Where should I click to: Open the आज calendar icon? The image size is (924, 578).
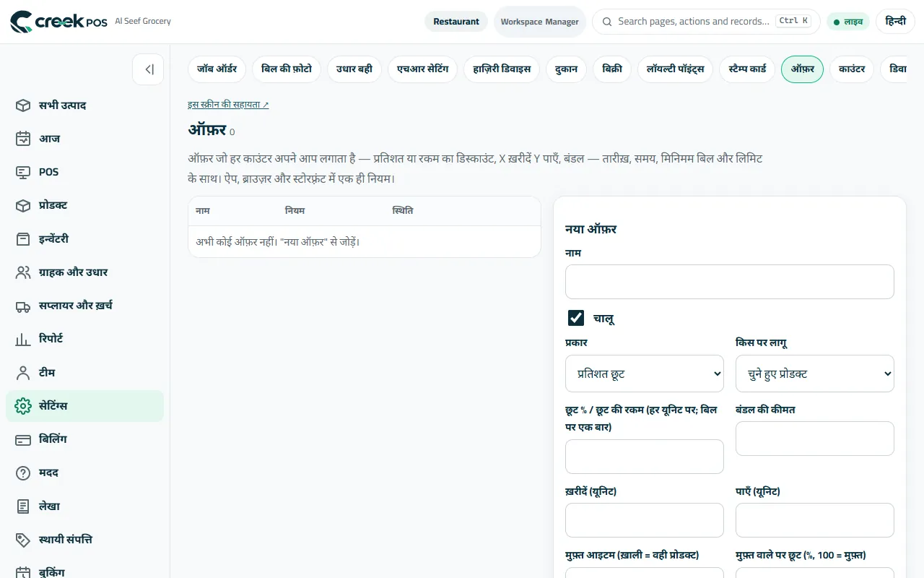[23, 139]
